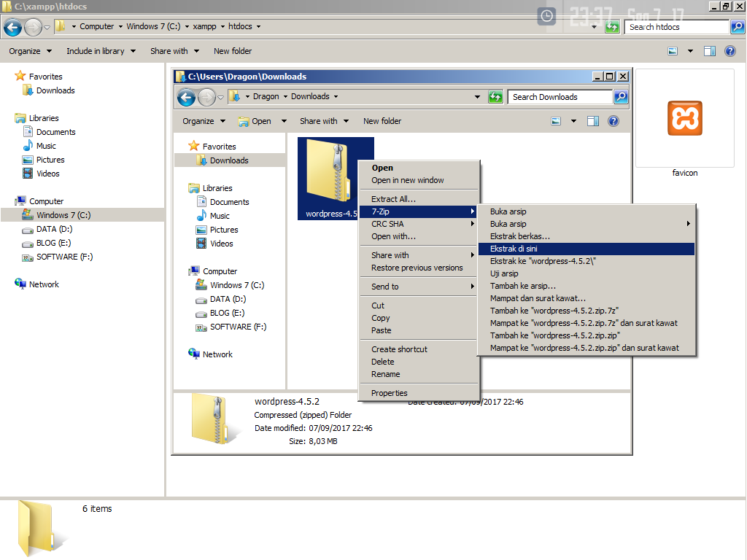Image resolution: width=747 pixels, height=560 pixels.
Task: Click New folder in htdocs toolbar
Action: 233,51
